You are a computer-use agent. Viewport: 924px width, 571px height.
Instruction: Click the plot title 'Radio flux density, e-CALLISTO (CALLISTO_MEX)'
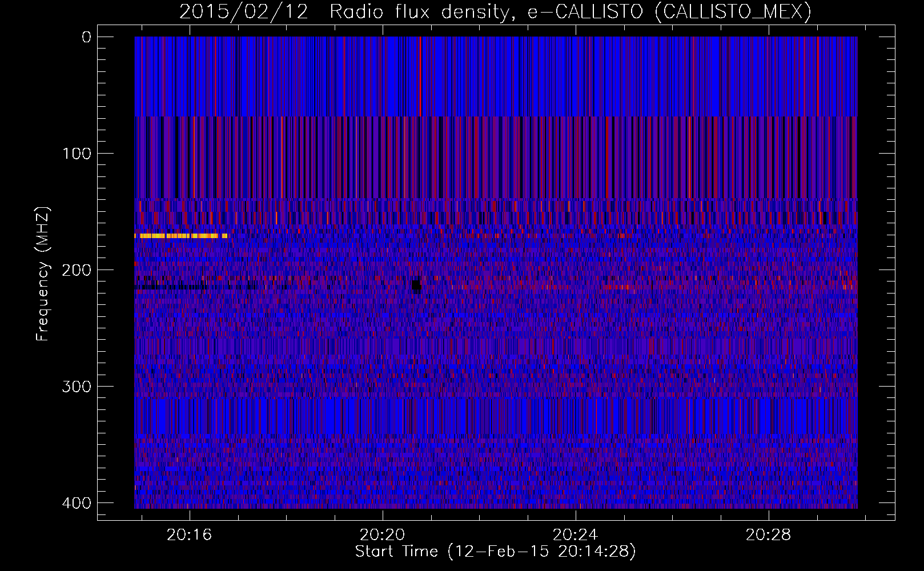coord(571,11)
